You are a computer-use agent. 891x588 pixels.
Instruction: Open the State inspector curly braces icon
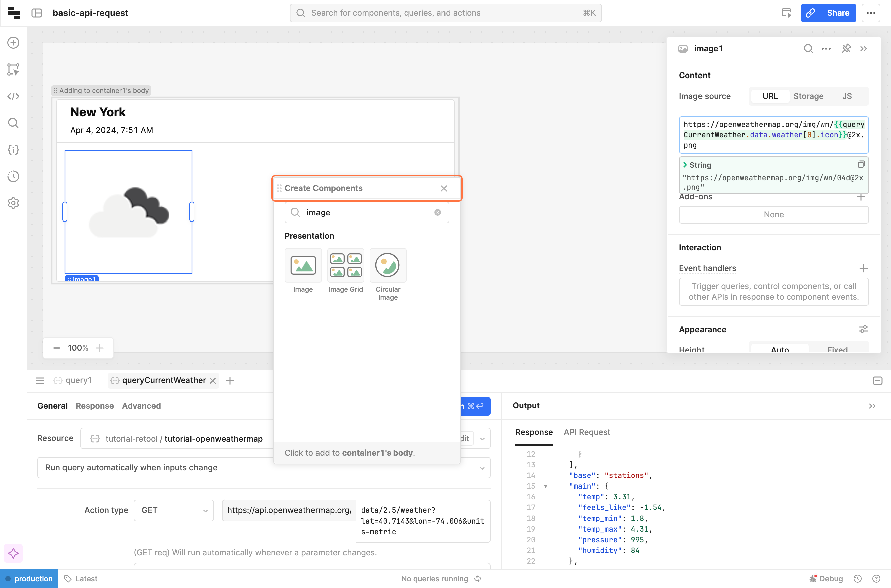13,150
